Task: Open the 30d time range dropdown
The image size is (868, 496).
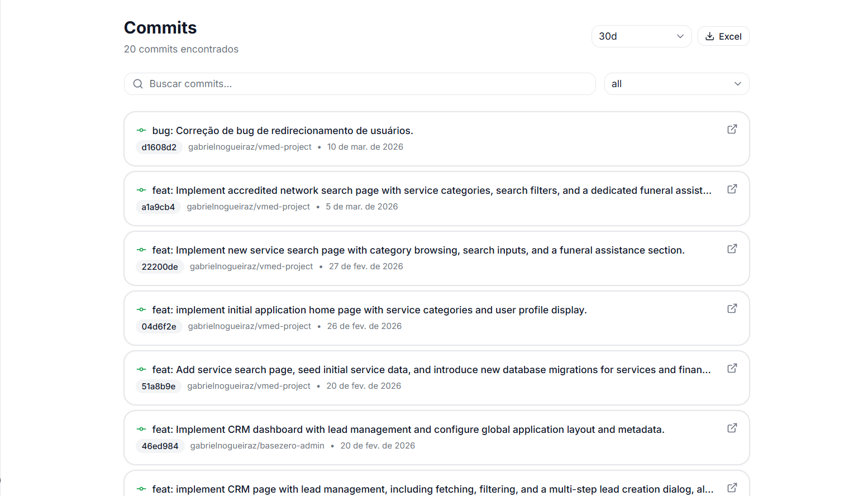Action: click(641, 36)
